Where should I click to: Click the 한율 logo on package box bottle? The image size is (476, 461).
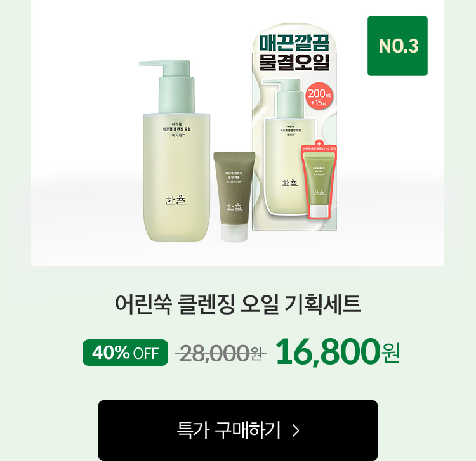pyautogui.click(x=290, y=183)
